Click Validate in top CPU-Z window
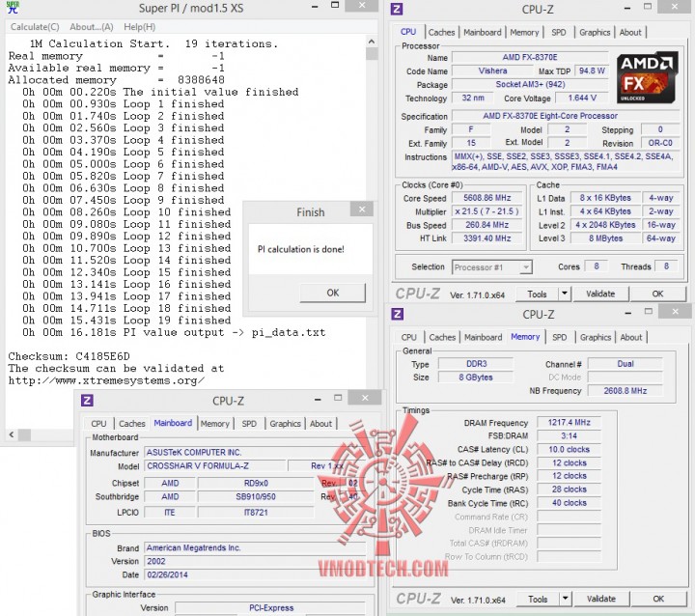The image size is (695, 616). [x=600, y=294]
